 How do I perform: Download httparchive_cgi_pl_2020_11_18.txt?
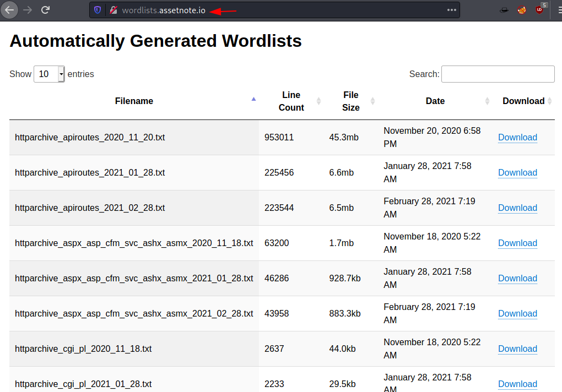coord(517,349)
